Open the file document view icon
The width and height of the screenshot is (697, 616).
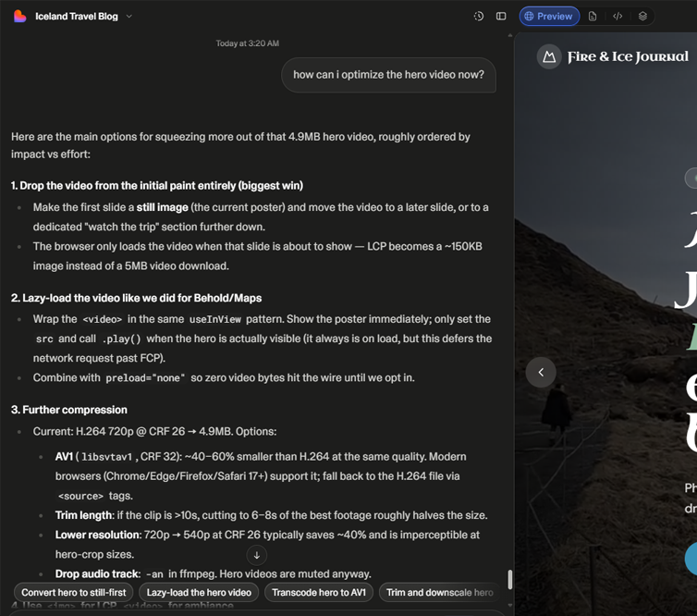593,17
